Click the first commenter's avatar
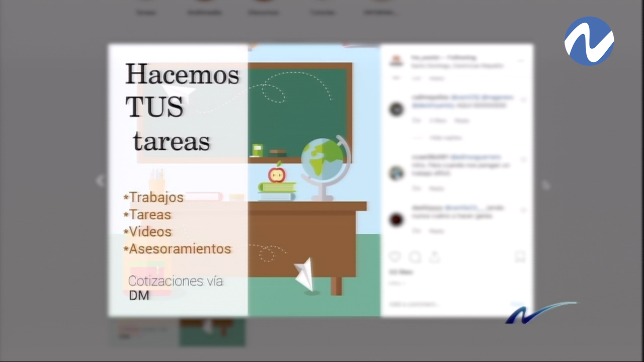Image resolution: width=644 pixels, height=362 pixels. click(x=396, y=109)
